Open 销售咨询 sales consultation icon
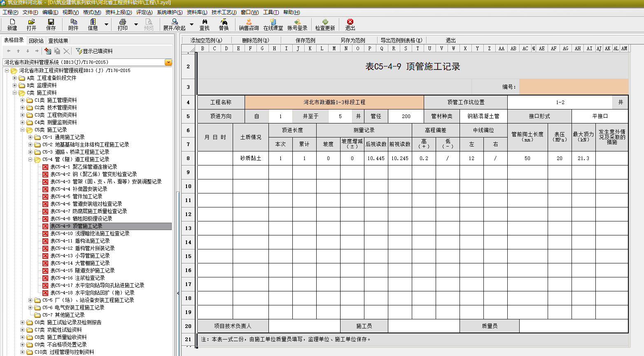Viewport: 644px width, 356px height. click(249, 24)
